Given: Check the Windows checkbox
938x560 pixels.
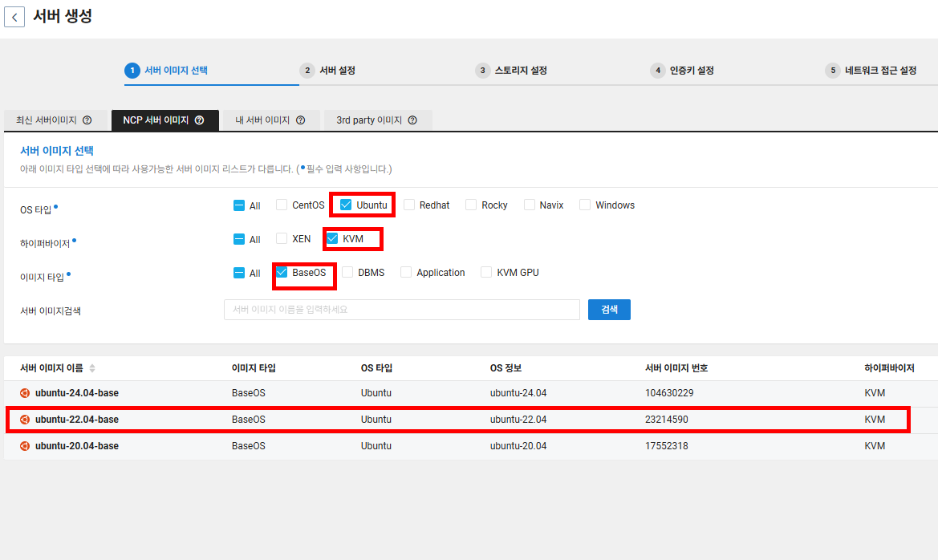Looking at the screenshot, I should (585, 205).
